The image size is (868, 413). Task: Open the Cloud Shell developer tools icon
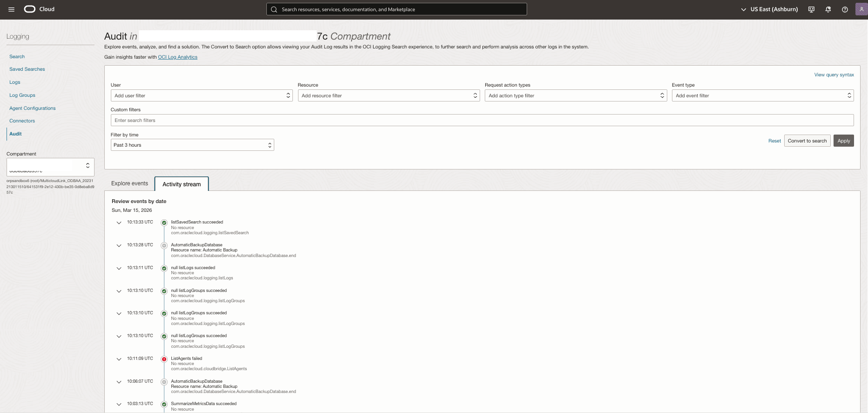[x=811, y=9]
